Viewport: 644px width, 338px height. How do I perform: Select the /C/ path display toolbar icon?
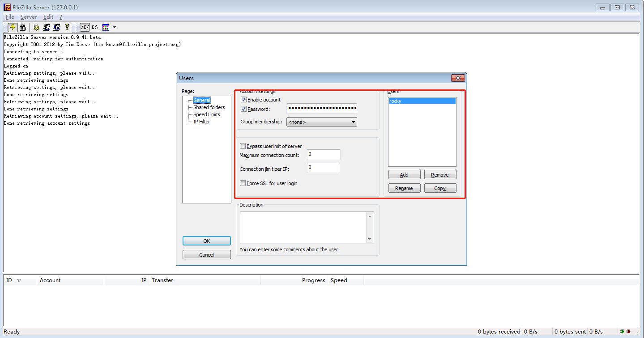84,27
